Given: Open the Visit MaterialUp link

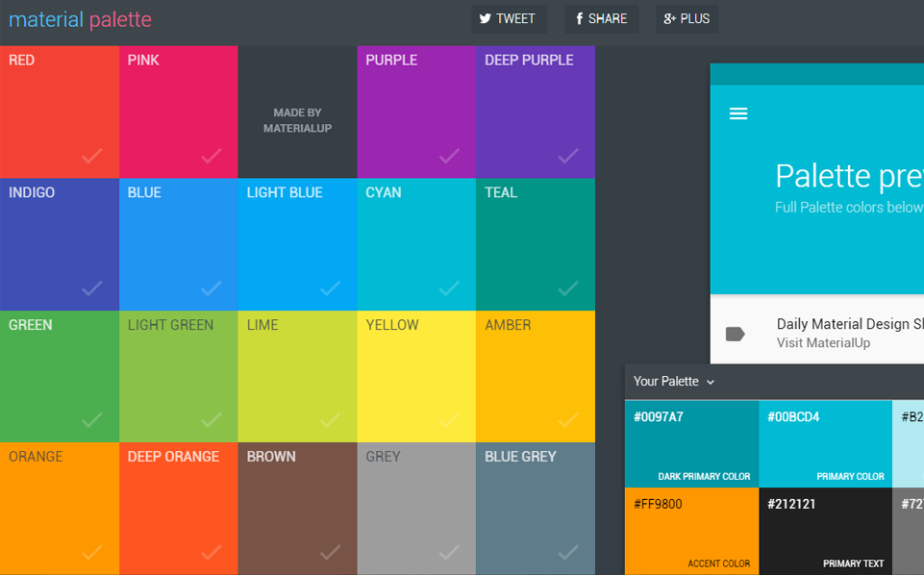Looking at the screenshot, I should pos(823,342).
